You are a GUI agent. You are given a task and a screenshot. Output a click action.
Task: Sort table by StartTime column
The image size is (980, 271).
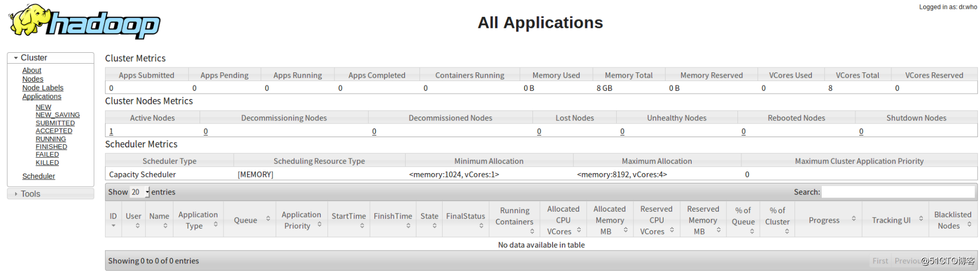[349, 220]
